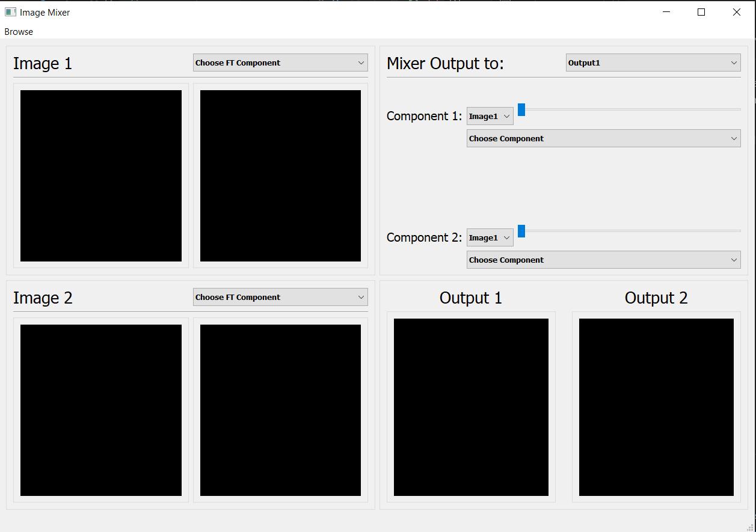Expand Component 2 Choose Component dropdown
Screen dimensions: 756x532
point(604,260)
